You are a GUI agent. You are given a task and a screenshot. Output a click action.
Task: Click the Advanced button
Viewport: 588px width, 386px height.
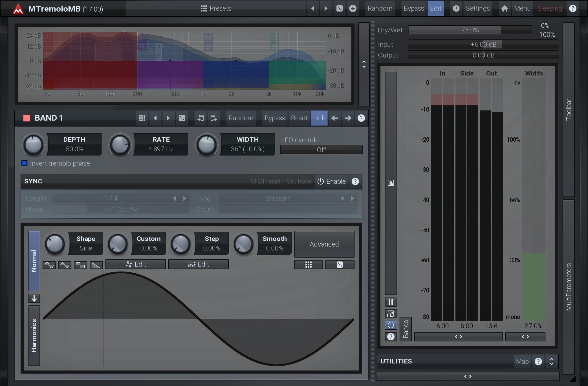[x=324, y=244]
